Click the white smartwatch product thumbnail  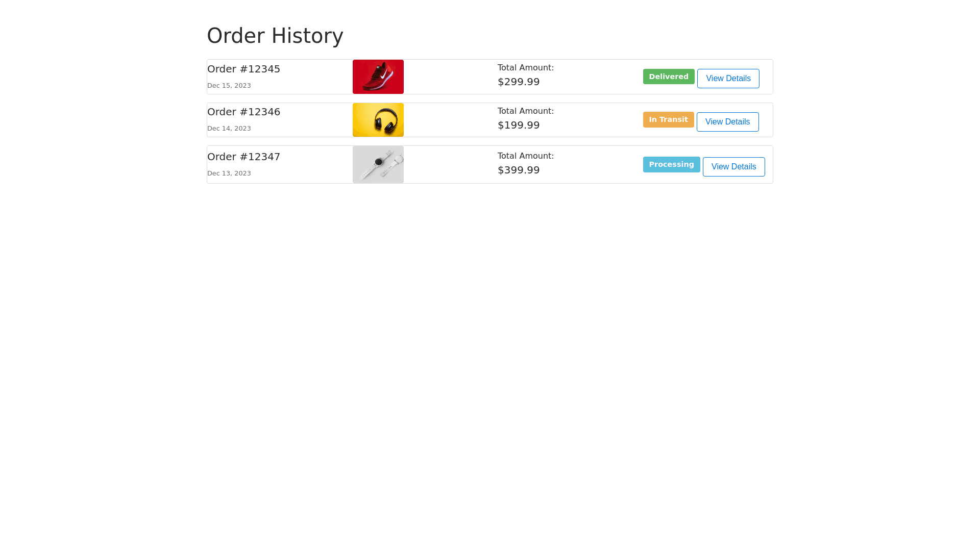[378, 164]
